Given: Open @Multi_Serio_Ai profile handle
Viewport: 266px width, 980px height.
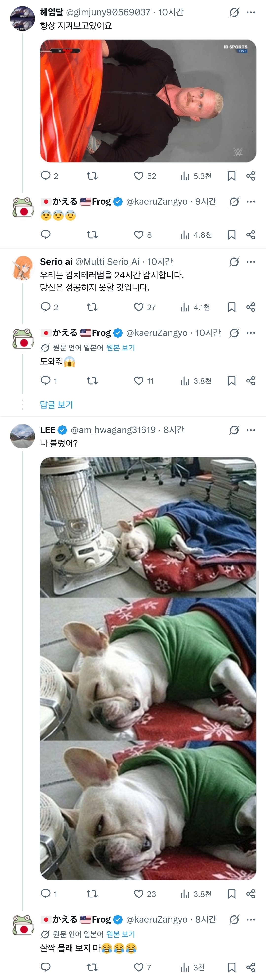Looking at the screenshot, I should pos(108,262).
